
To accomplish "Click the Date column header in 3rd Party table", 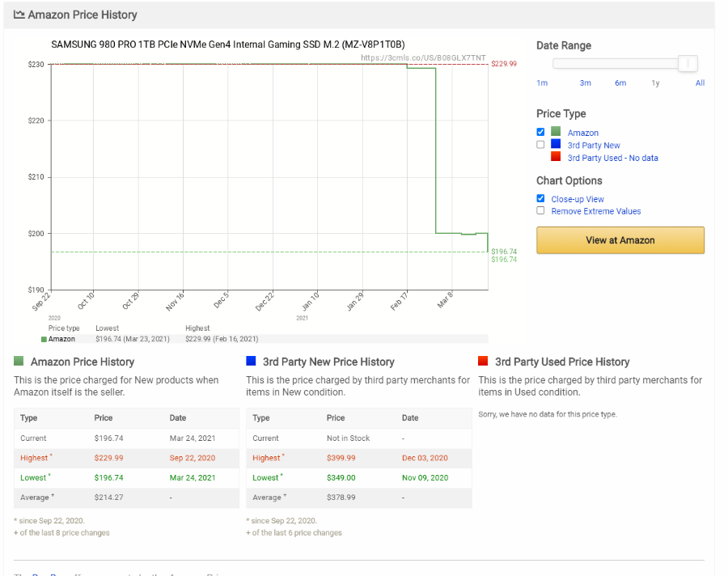I will [410, 418].
